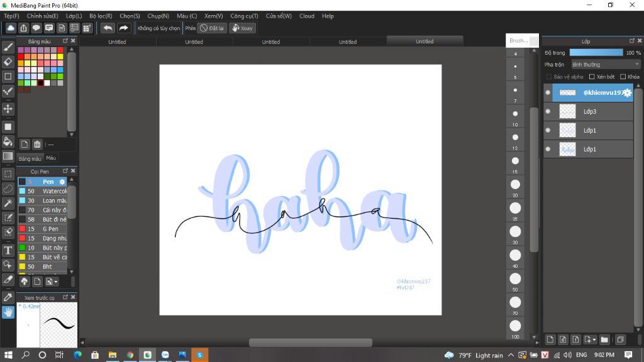Enable the Khóa lock checkbox
This screenshot has height=362, width=644.
pyautogui.click(x=623, y=77)
